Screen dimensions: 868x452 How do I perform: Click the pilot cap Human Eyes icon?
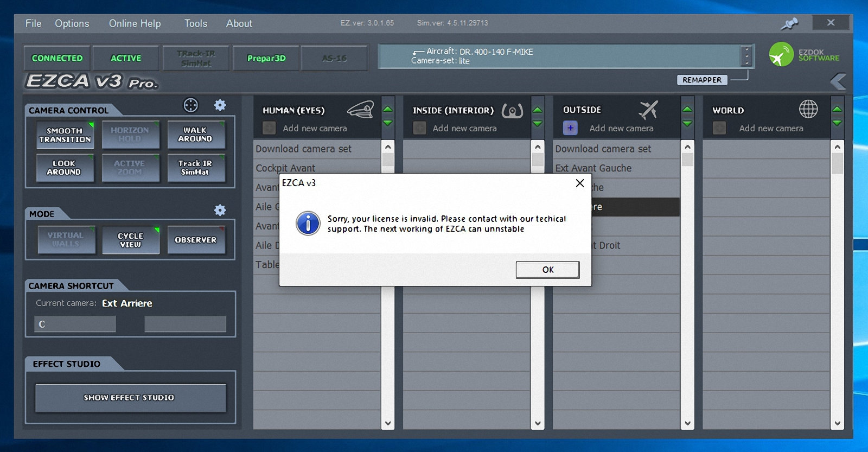click(361, 110)
